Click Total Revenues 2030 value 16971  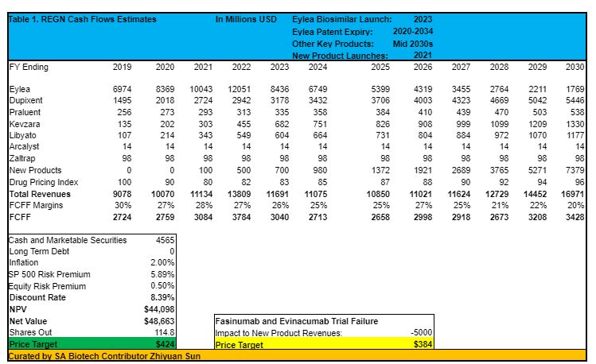(x=572, y=195)
